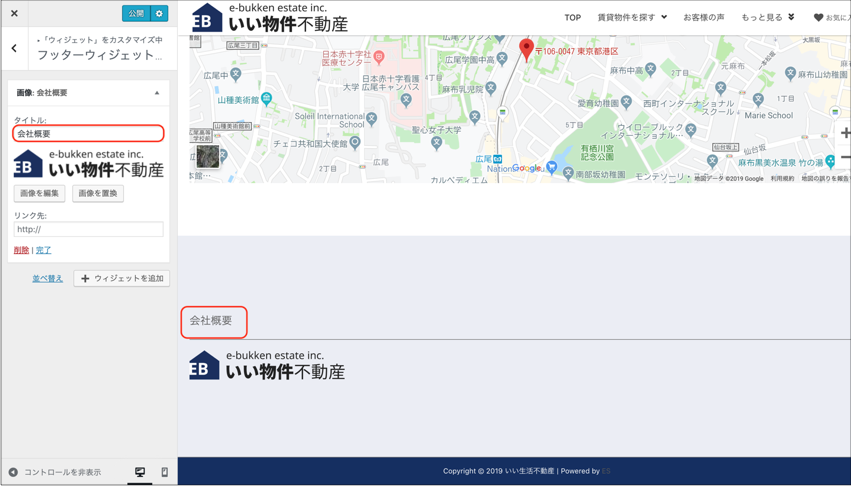Image resolution: width=851 pixels, height=486 pixels.
Task: Click the 公開 publish button
Action: (135, 13)
